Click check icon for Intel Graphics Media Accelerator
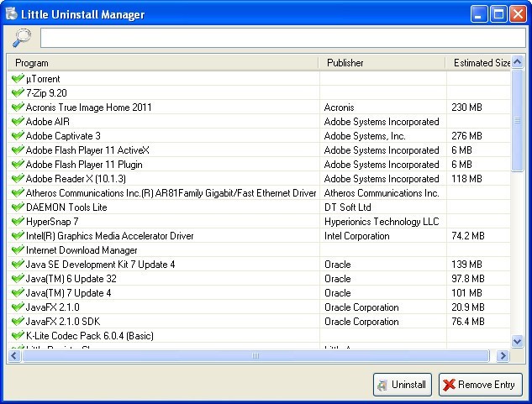 (x=18, y=236)
